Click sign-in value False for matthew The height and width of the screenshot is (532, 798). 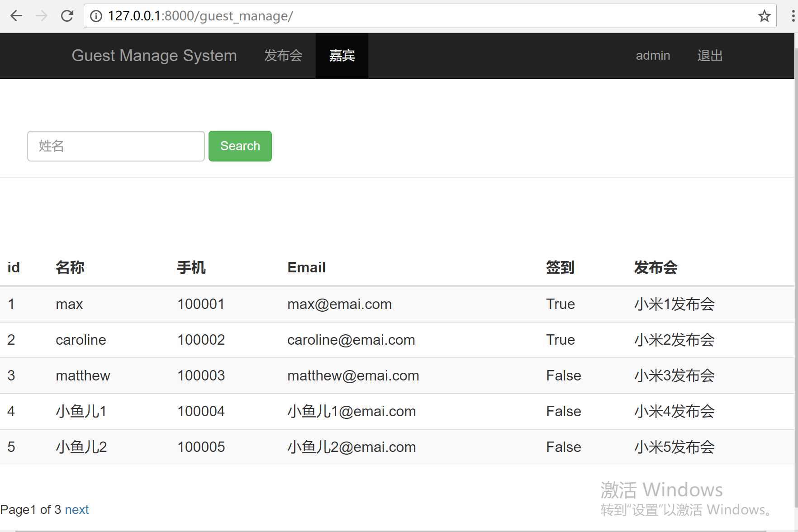click(564, 375)
